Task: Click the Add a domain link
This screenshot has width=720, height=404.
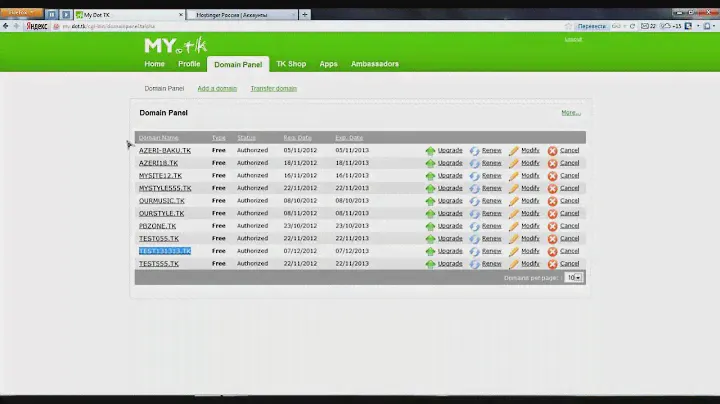Action: (217, 89)
